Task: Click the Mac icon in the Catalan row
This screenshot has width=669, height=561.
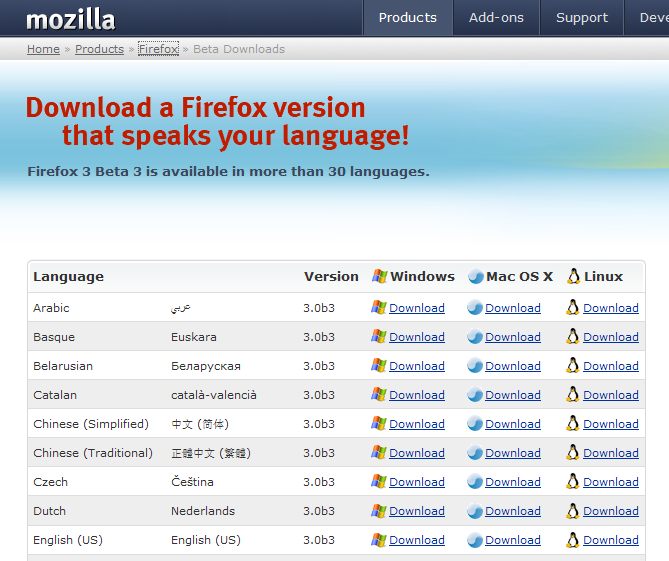Action: 475,394
